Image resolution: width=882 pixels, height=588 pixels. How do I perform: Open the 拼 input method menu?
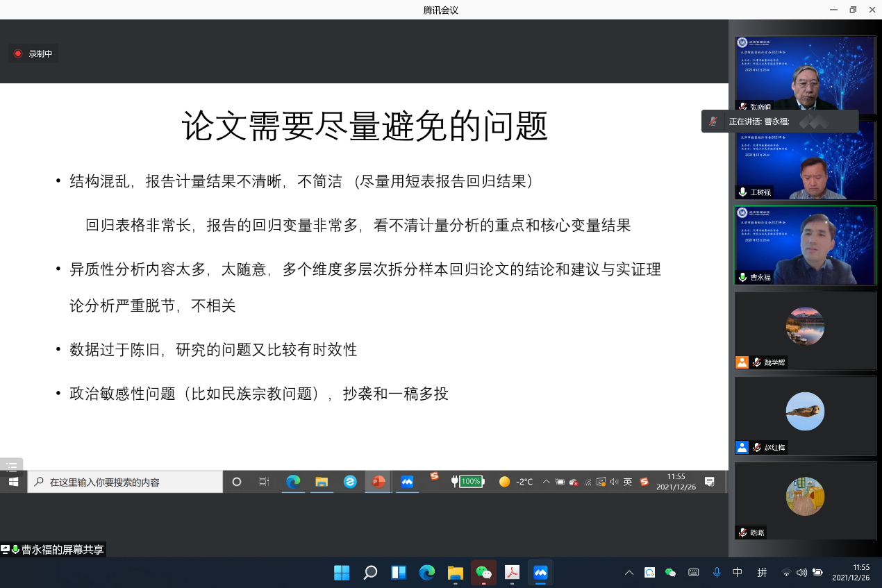point(762,573)
